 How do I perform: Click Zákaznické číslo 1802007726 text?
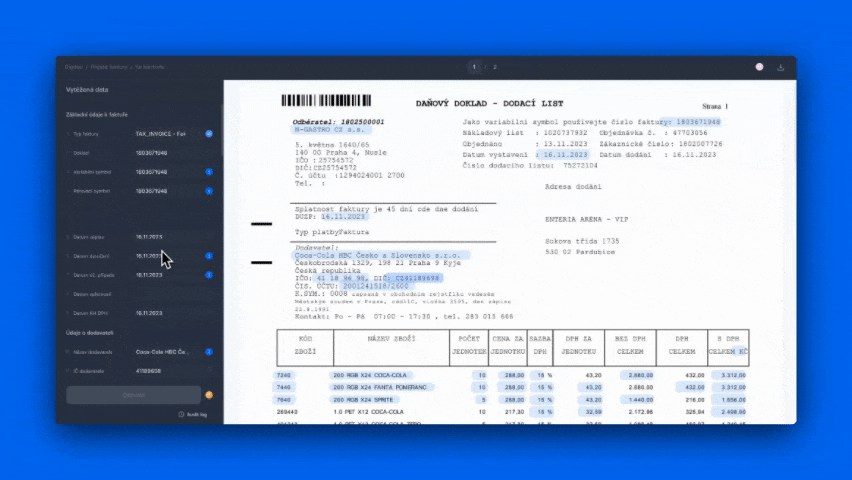[x=661, y=144]
